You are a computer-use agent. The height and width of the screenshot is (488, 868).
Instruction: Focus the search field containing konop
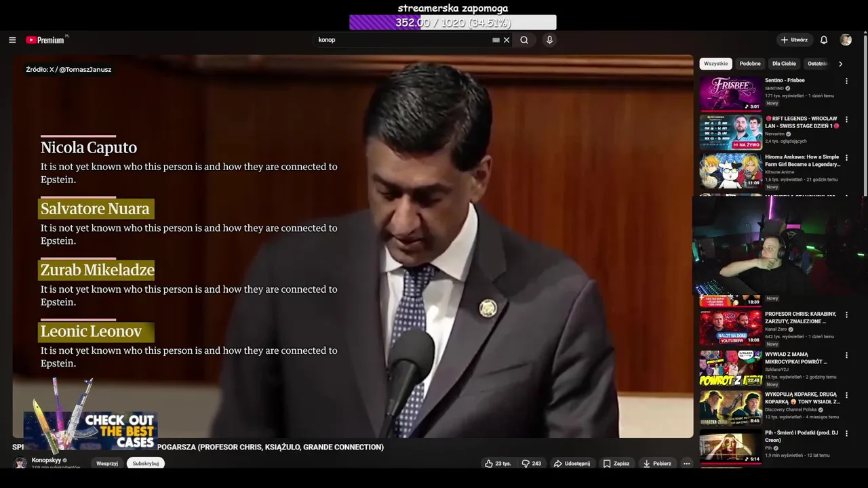pyautogui.click(x=404, y=40)
